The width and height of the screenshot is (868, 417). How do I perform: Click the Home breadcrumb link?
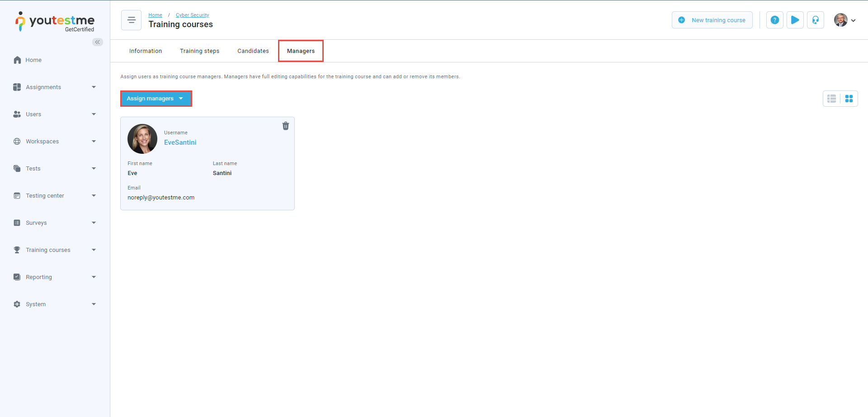click(155, 15)
